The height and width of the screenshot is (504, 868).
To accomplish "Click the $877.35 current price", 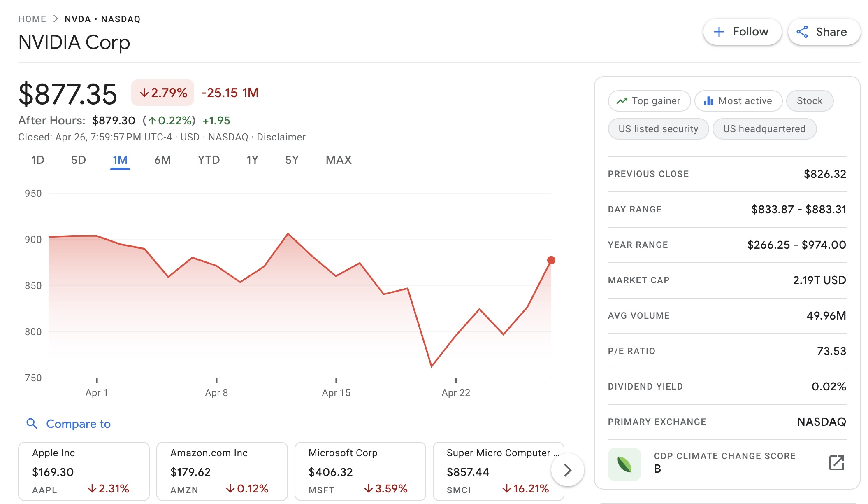I will pyautogui.click(x=68, y=94).
